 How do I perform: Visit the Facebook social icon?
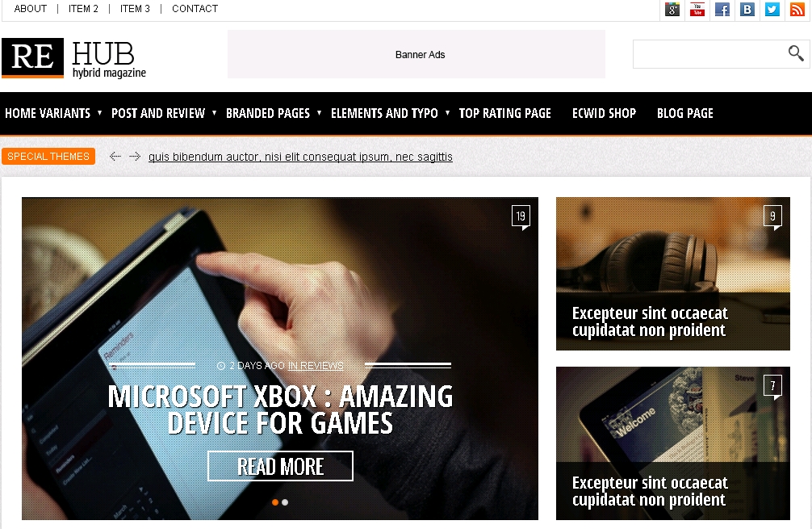[722, 10]
